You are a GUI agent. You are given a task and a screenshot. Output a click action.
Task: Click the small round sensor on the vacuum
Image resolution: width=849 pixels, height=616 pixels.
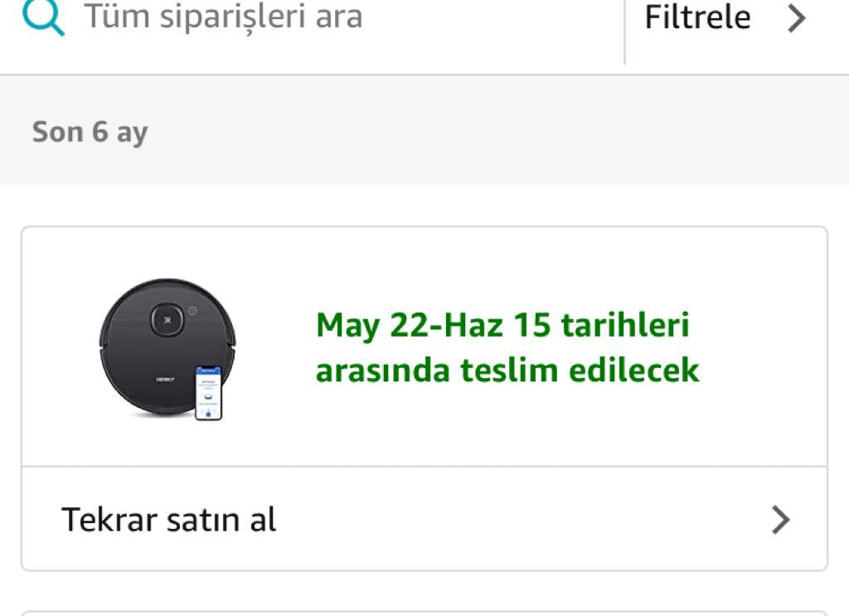tap(192, 311)
